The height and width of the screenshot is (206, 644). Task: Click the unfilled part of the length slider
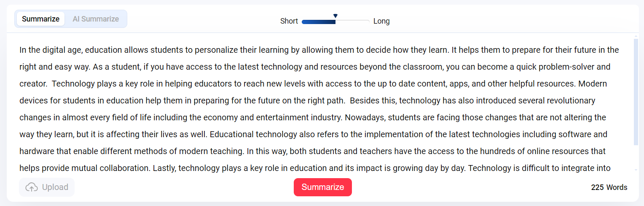pyautogui.click(x=352, y=21)
